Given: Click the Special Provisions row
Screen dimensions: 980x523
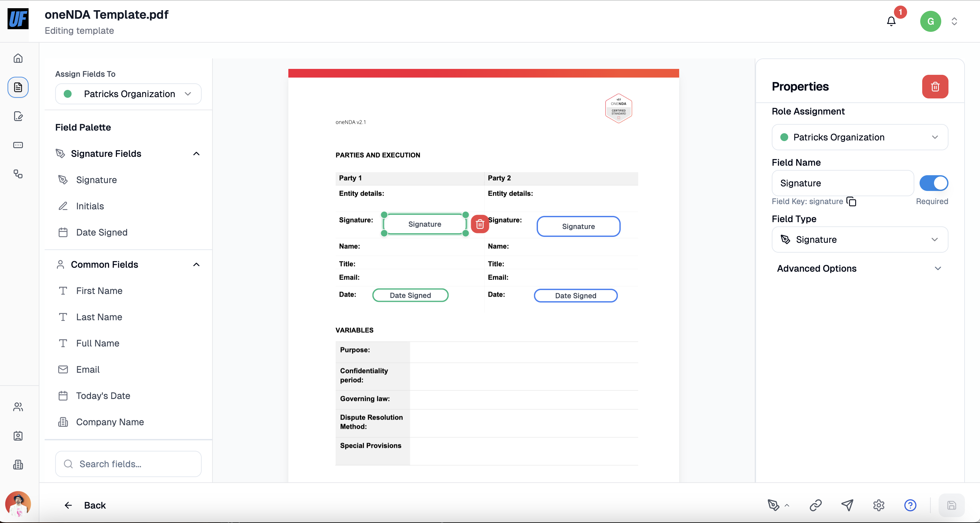Looking at the screenshot, I should [487, 451].
